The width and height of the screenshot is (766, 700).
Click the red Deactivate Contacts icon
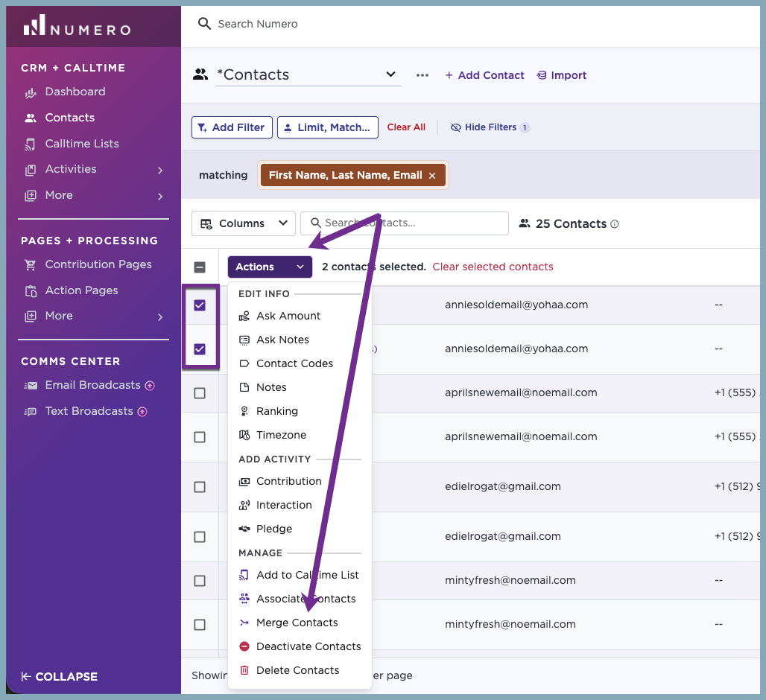244,646
